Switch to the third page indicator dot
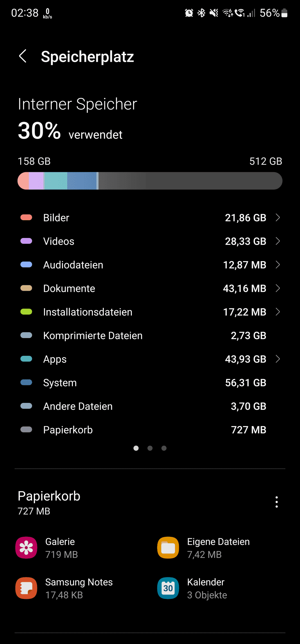 pos(164,448)
